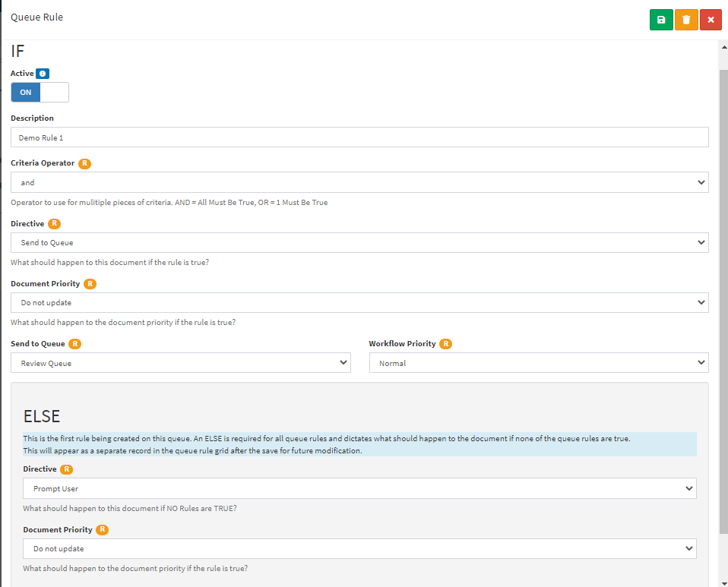Click the info icon beside Active
The height and width of the screenshot is (587, 728).
coord(44,73)
